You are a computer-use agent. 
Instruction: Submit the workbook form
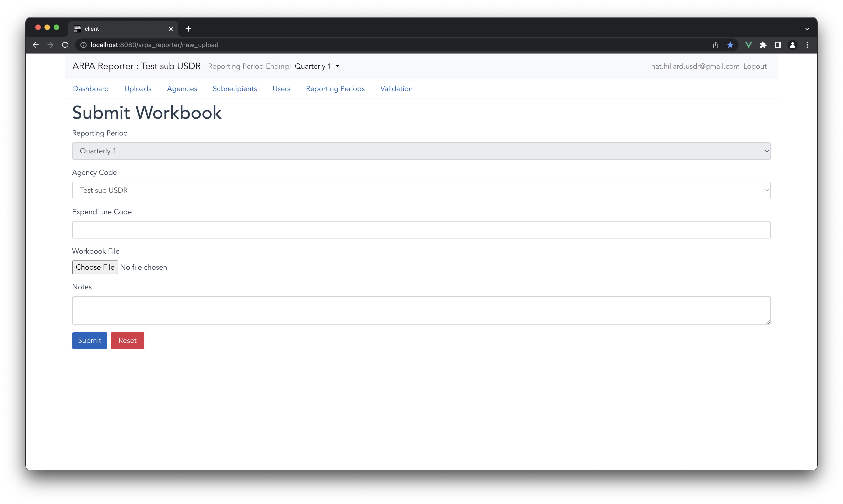click(x=89, y=340)
